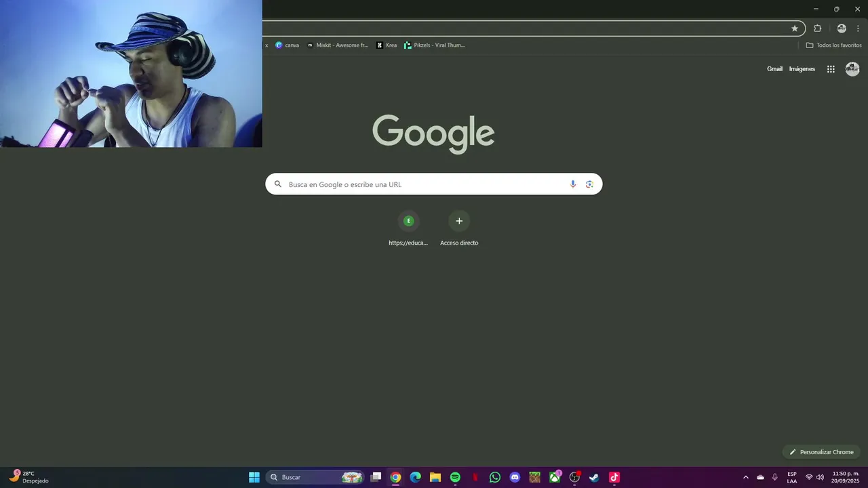868x488 pixels.
Task: Click the taskbar Buscar search field
Action: (315, 477)
